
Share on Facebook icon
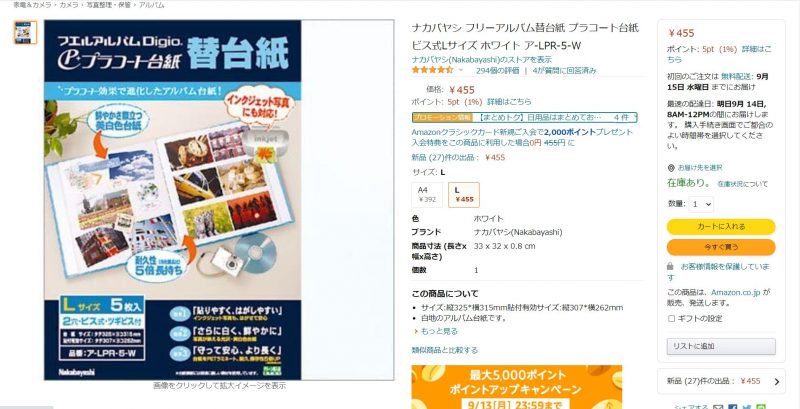coord(733,407)
